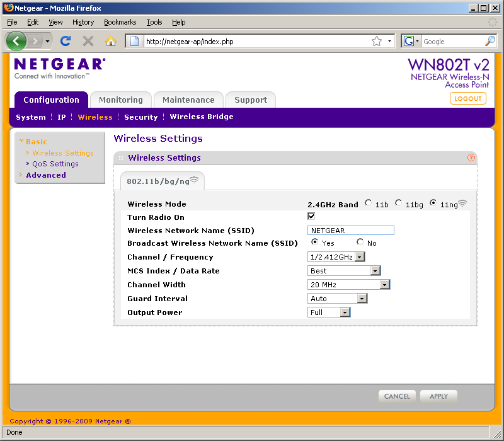Screen dimensions: 504x441
Task: Click the search magnifier icon
Action: coord(490,41)
